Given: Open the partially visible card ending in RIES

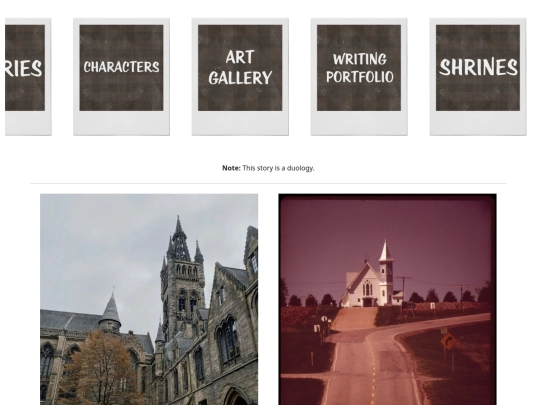Looking at the screenshot, I should pyautogui.click(x=28, y=77).
